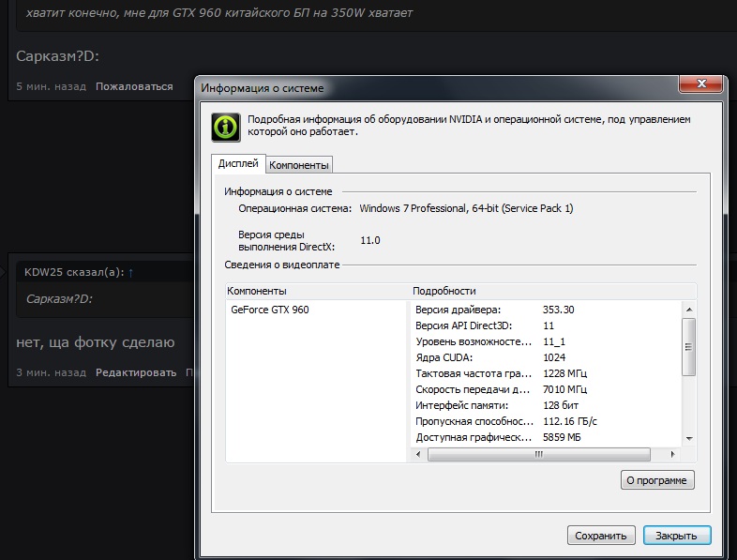Close the Информация о системе window

[700, 83]
